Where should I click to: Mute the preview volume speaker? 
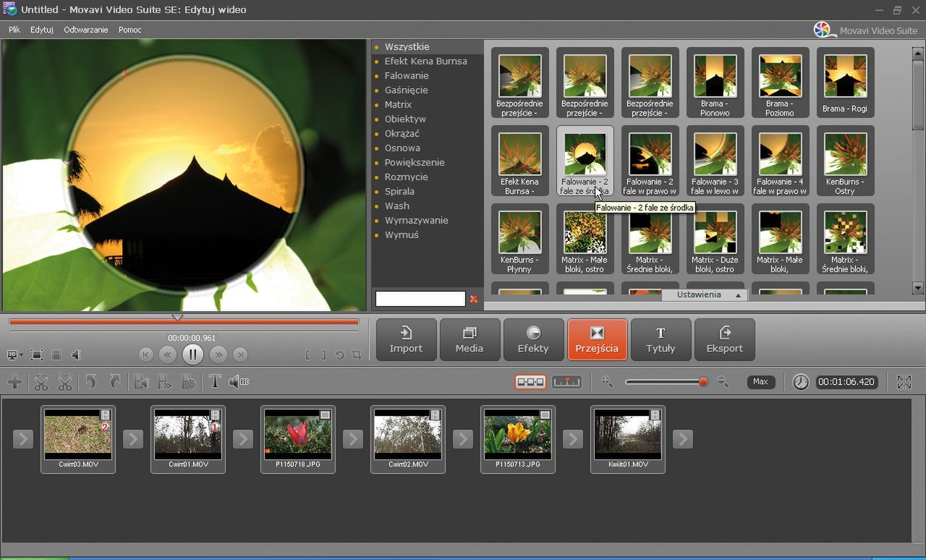tap(76, 355)
